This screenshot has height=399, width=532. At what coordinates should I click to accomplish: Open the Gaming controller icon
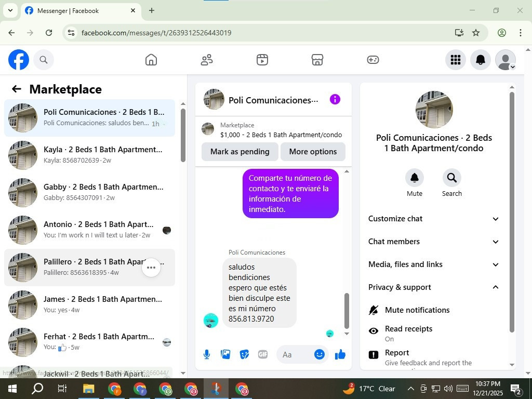pos(373,60)
